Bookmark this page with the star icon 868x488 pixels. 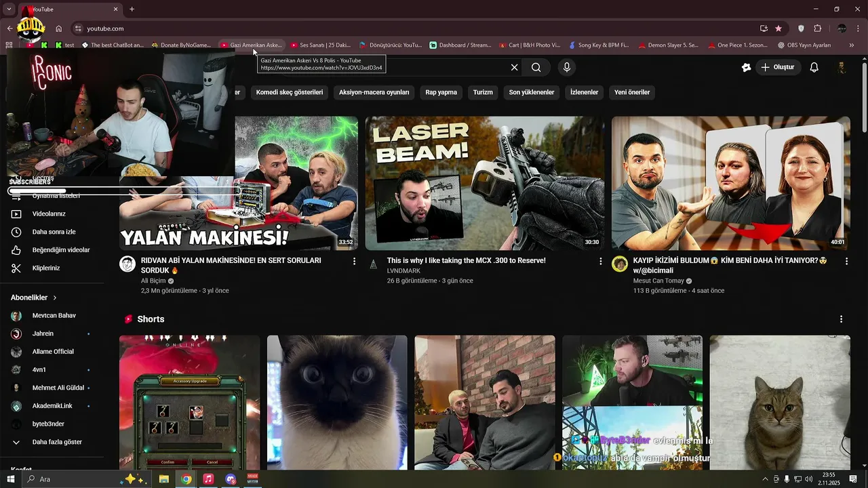click(778, 28)
